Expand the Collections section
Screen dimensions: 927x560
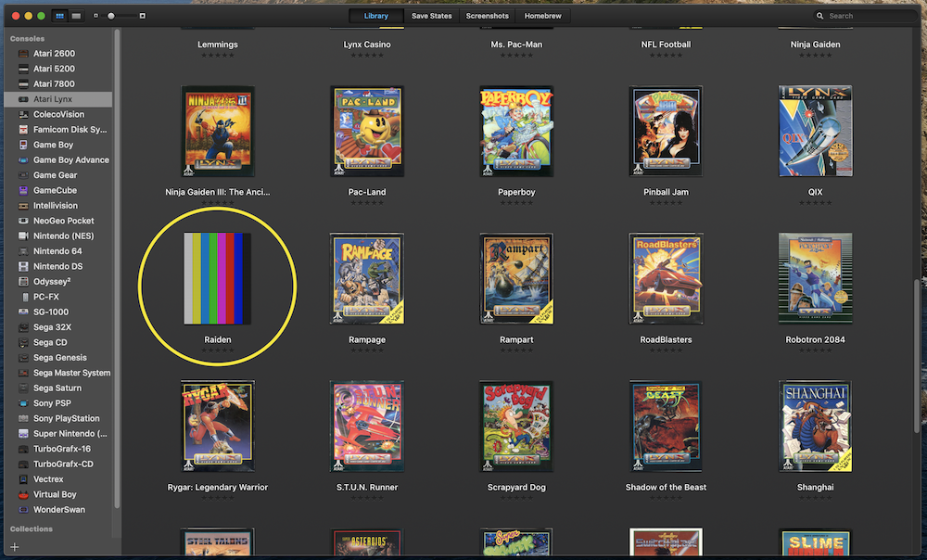coord(31,528)
